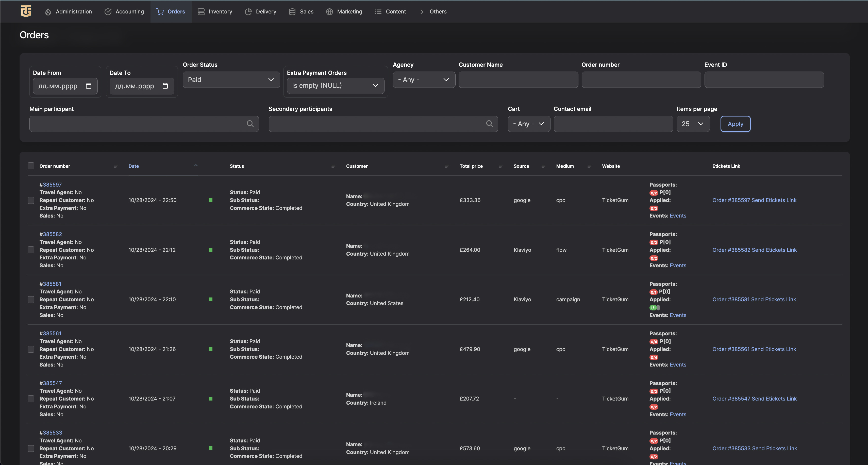Viewport: 868px width, 465px height.
Task: Click Order number column filter icon
Action: (x=115, y=166)
